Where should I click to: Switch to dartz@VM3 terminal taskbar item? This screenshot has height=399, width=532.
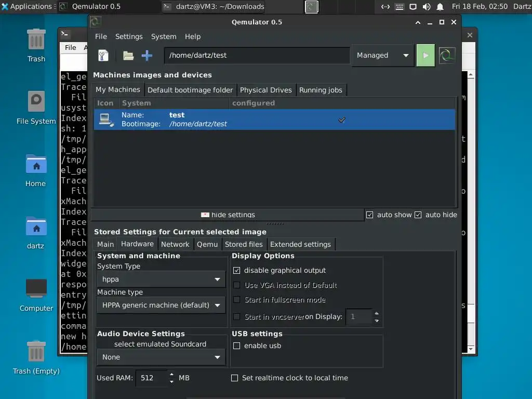[214, 6]
